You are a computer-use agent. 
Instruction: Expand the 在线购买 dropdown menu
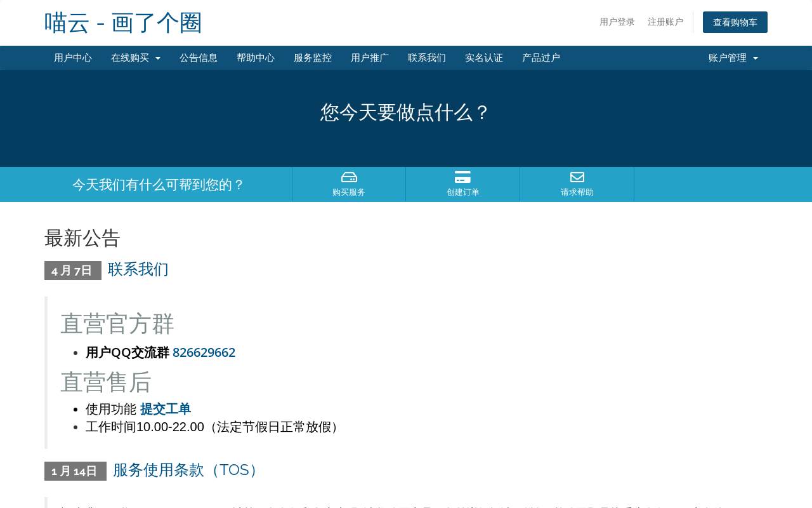point(136,58)
